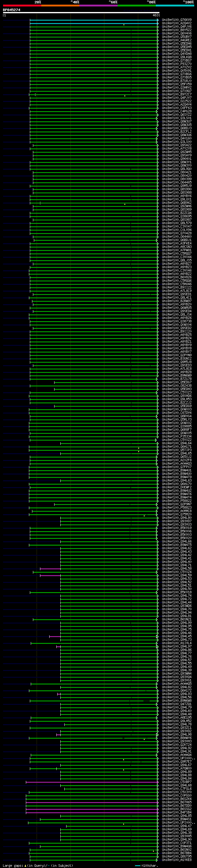The image size is (197, 868).
Task: Click the UniRef100_Q9LK08 label
Action: 177,57
